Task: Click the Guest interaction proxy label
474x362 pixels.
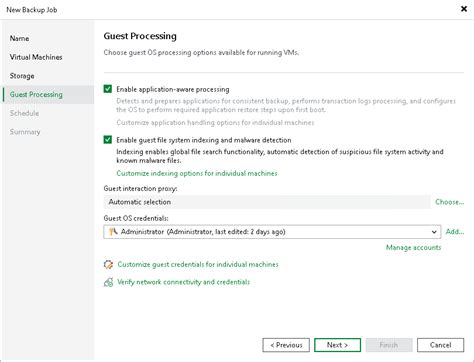Action: point(140,188)
